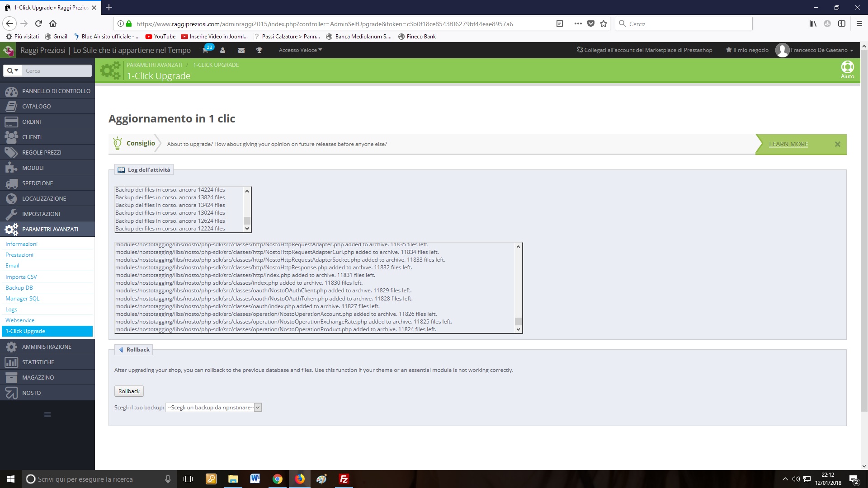Click the Firefox home button
This screenshot has height=488, width=868.
point(53,23)
